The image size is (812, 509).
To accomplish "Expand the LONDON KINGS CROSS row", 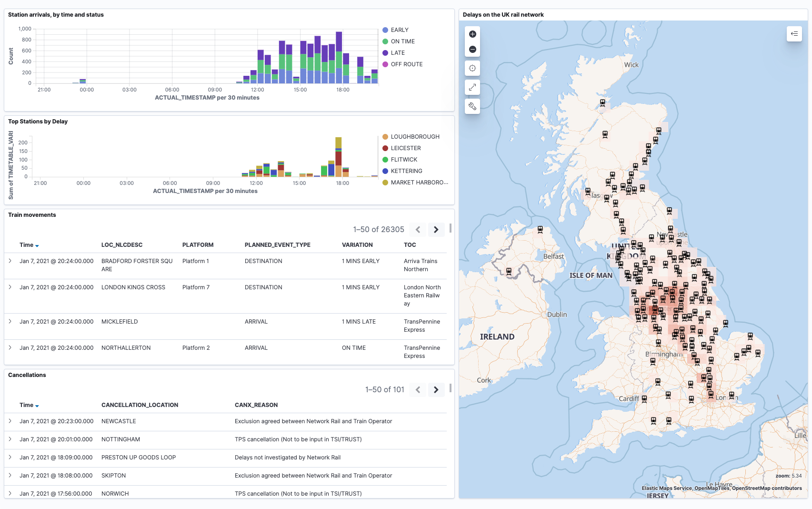I will pyautogui.click(x=10, y=287).
